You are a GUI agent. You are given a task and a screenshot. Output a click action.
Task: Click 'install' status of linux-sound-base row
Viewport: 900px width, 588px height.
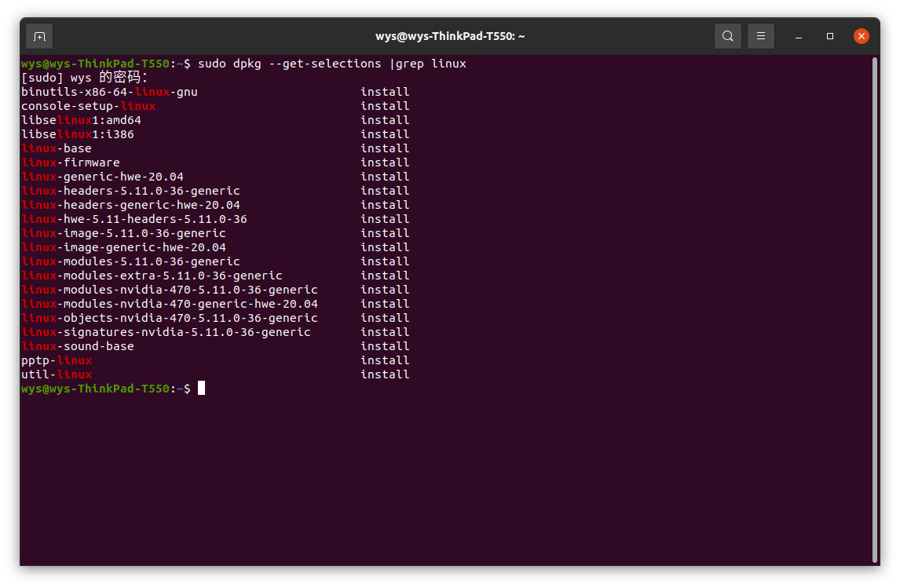point(385,346)
